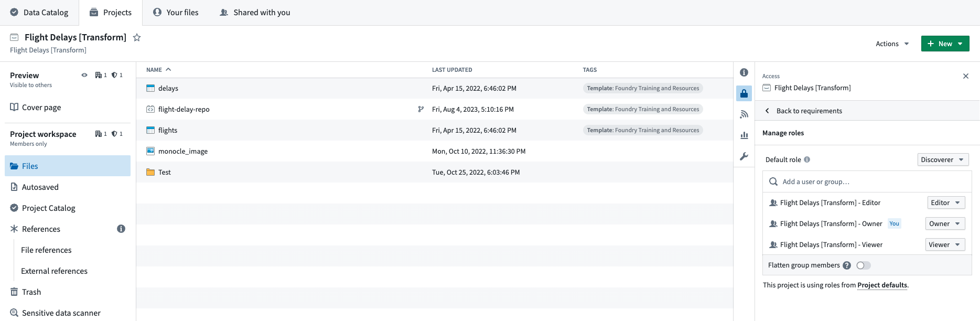Switch to the Shared with you tab
This screenshot has height=321, width=980.
[x=255, y=13]
